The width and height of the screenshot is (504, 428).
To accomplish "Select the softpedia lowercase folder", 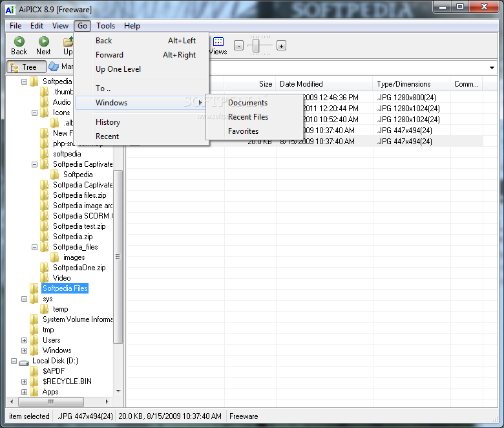I will pyautogui.click(x=67, y=154).
